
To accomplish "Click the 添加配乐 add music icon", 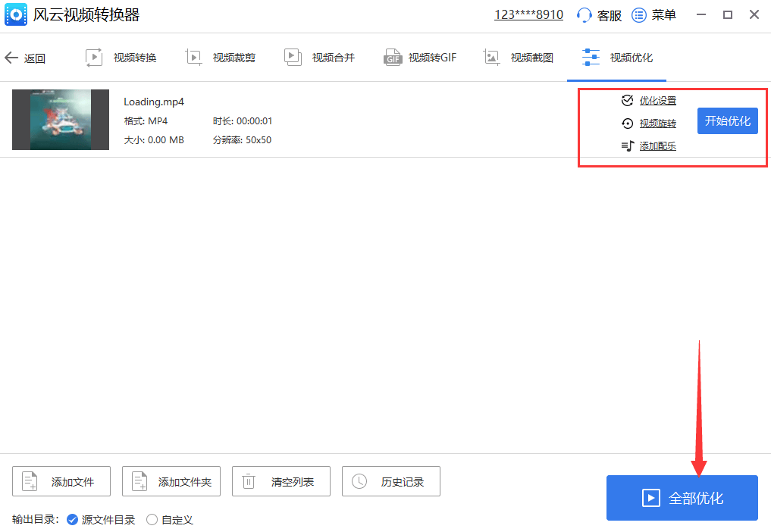I will (627, 146).
